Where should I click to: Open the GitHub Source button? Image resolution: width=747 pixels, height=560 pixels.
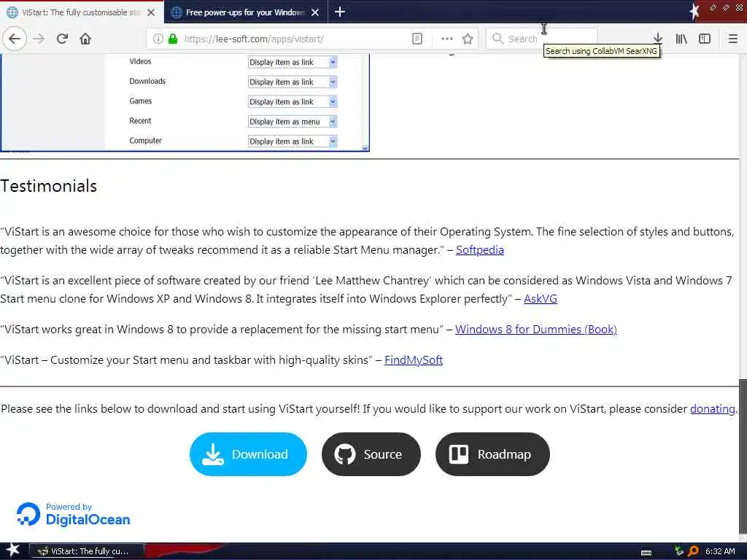click(x=371, y=454)
